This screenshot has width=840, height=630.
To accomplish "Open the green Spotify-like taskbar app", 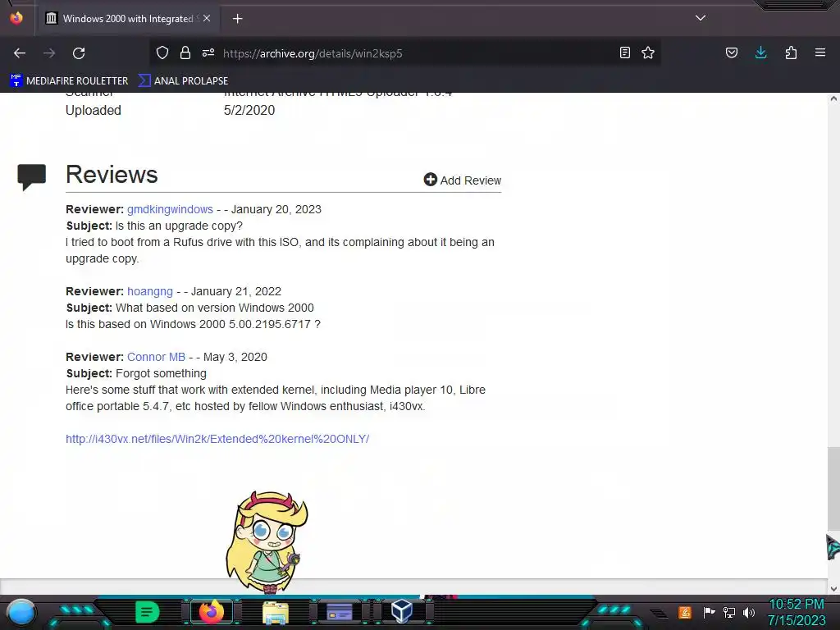I will pos(148,612).
